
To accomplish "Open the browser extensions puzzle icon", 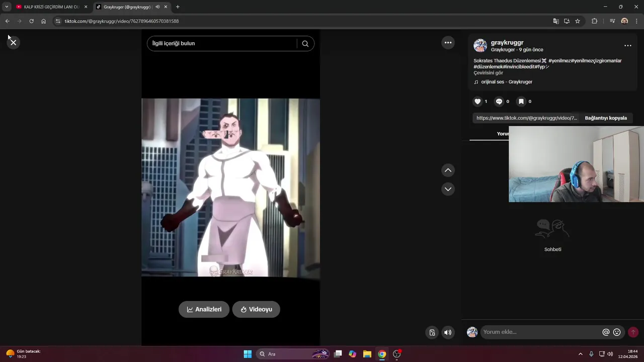I will (594, 21).
